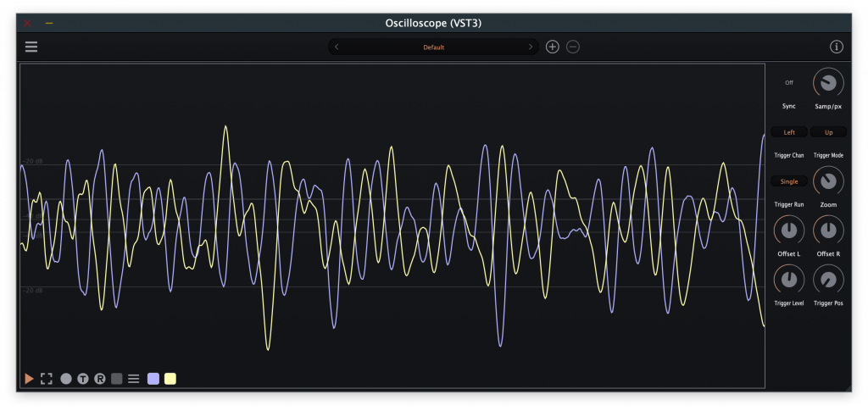
Task: Click the three-line icon in bottom toolbar
Action: coord(133,379)
